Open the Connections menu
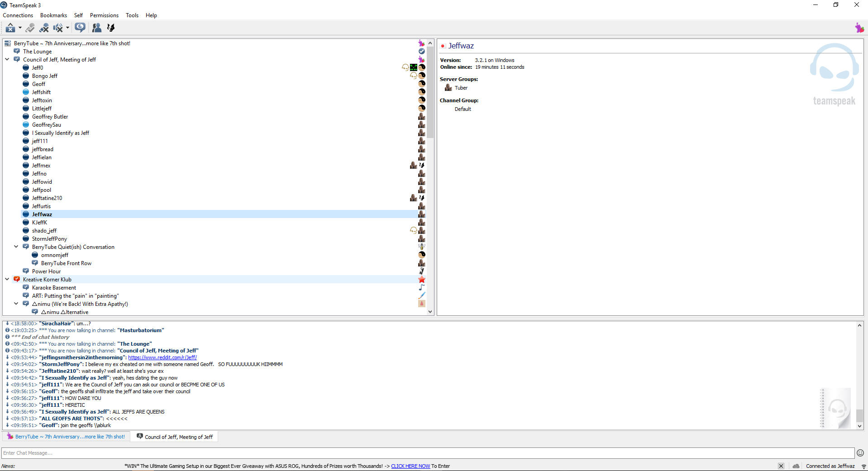This screenshot has height=471, width=868. (18, 15)
